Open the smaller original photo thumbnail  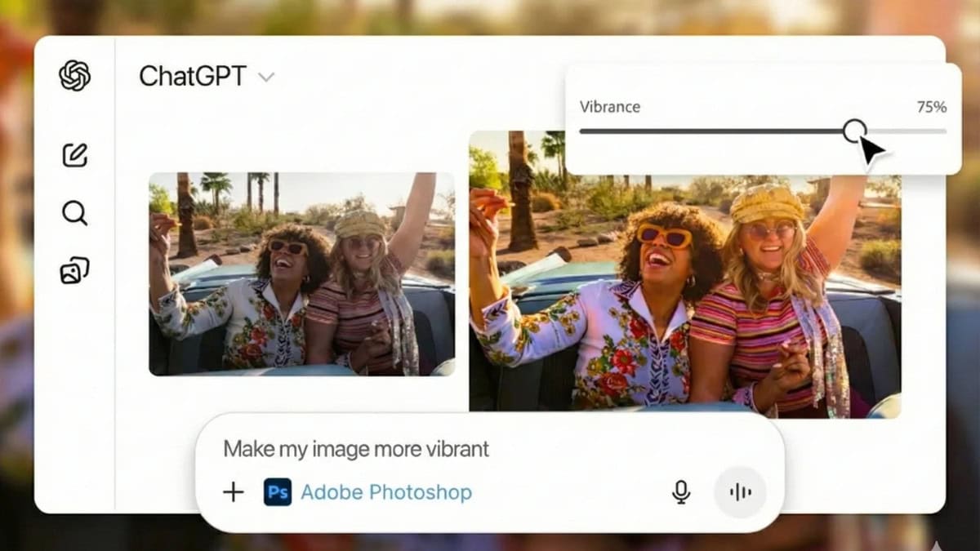click(301, 273)
